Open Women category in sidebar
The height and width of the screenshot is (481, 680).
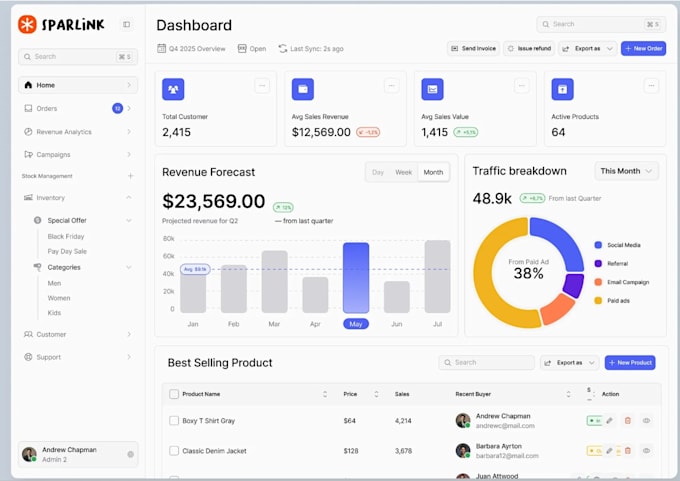coord(59,298)
